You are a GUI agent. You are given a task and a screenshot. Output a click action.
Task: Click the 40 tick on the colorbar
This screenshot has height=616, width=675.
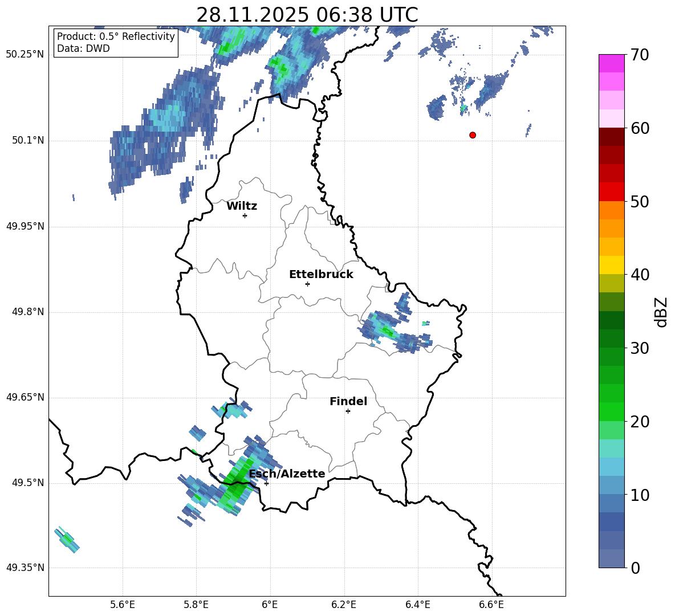640,275
